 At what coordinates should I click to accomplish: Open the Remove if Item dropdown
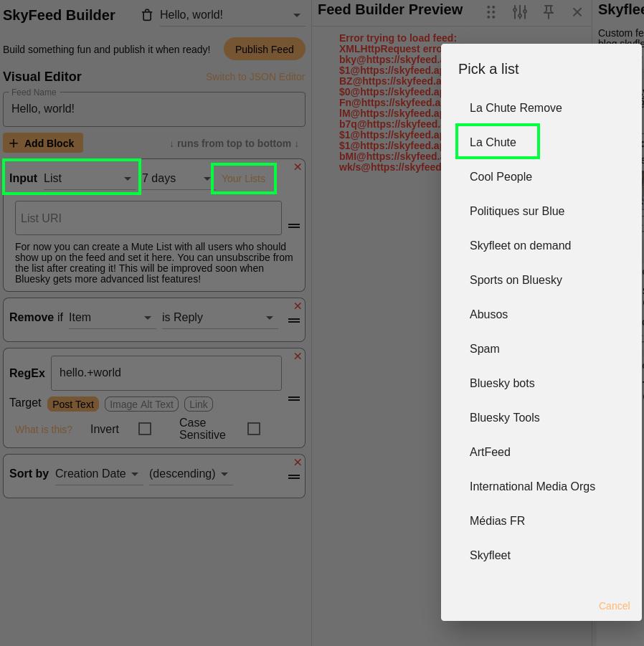(x=112, y=318)
